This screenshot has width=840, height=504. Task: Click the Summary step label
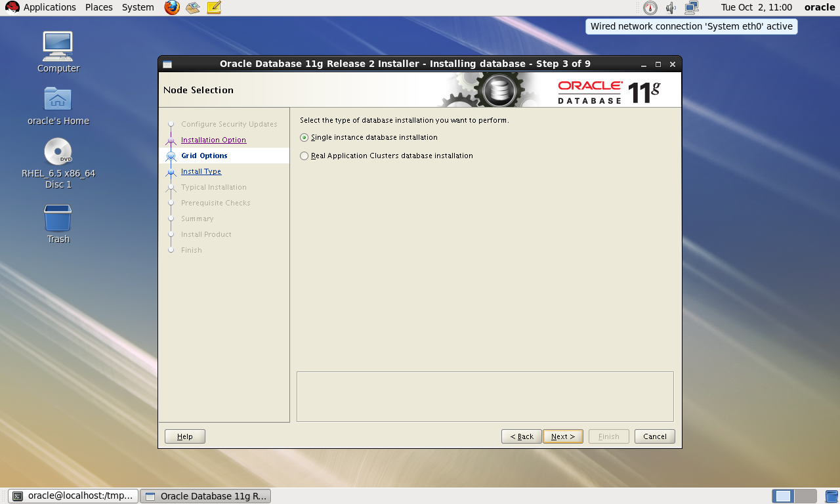[198, 219]
